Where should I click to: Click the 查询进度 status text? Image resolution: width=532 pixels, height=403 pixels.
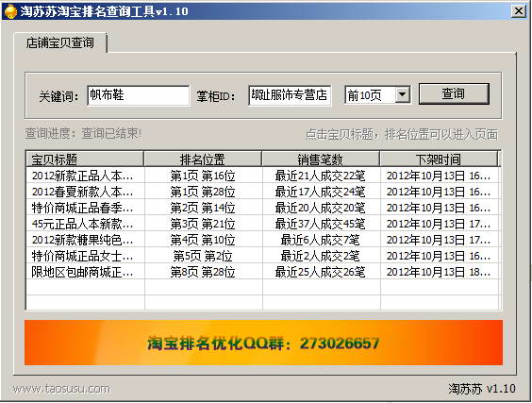click(83, 133)
